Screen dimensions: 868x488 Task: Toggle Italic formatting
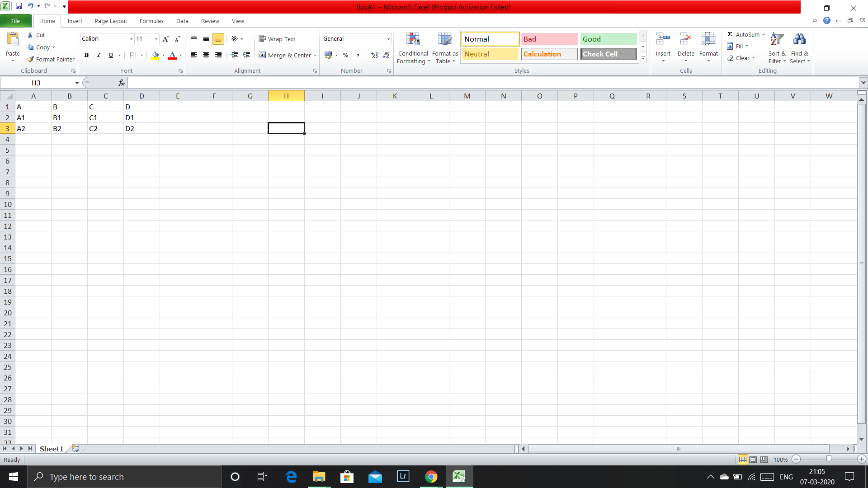(x=99, y=55)
